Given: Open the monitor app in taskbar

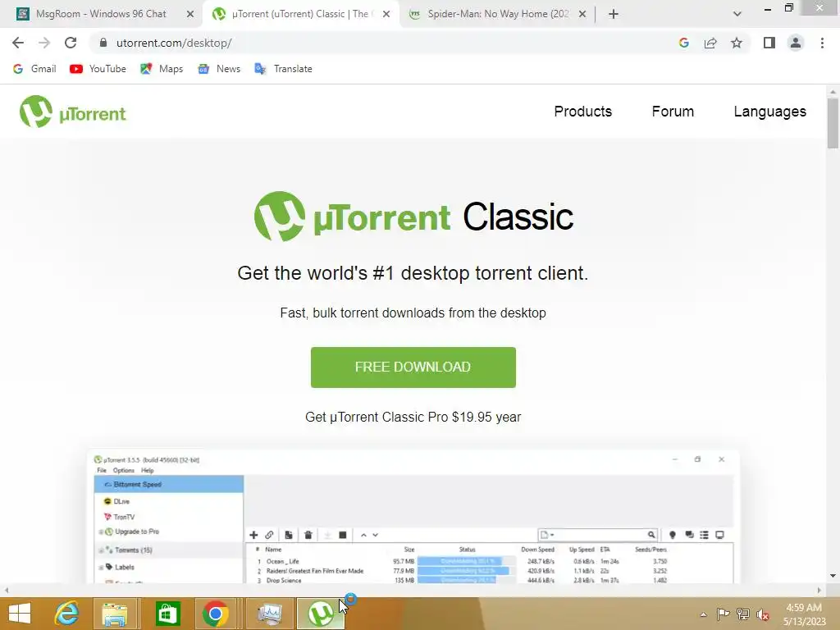Looking at the screenshot, I should pyautogui.click(x=269, y=614).
